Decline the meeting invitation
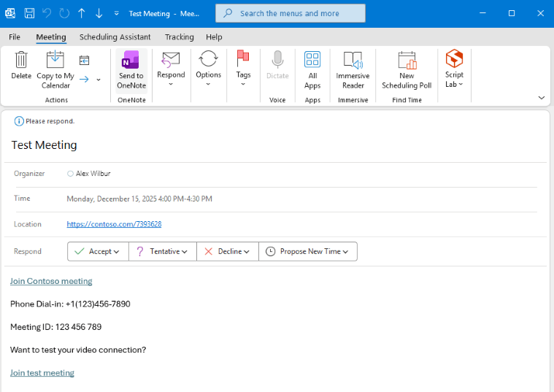 pyautogui.click(x=228, y=251)
